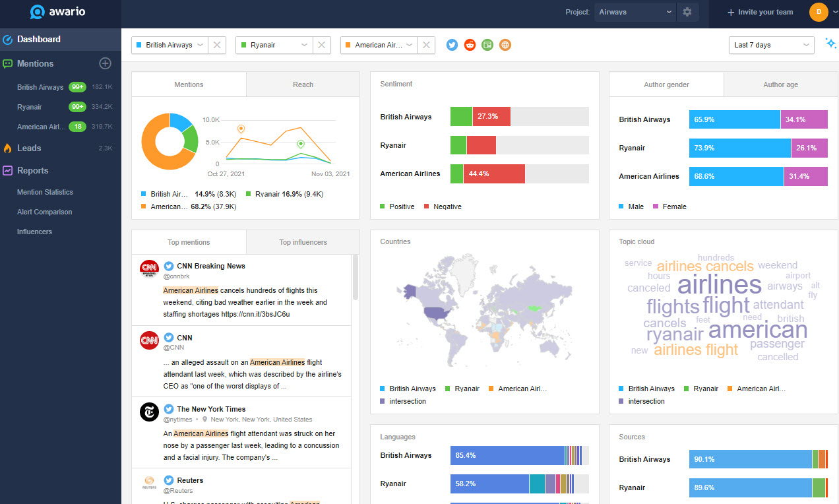
Task: Click British Airways female bar 34.1%
Action: 804,119
